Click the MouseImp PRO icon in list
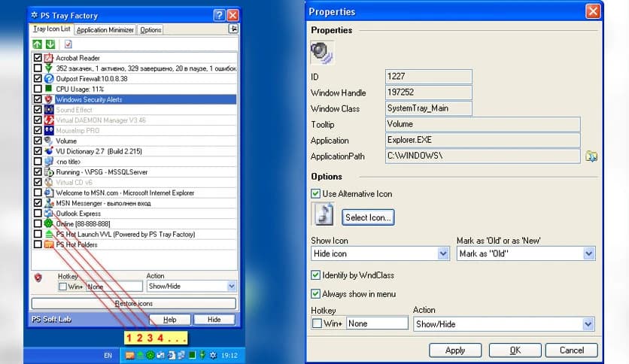629x364 pixels. [49, 130]
